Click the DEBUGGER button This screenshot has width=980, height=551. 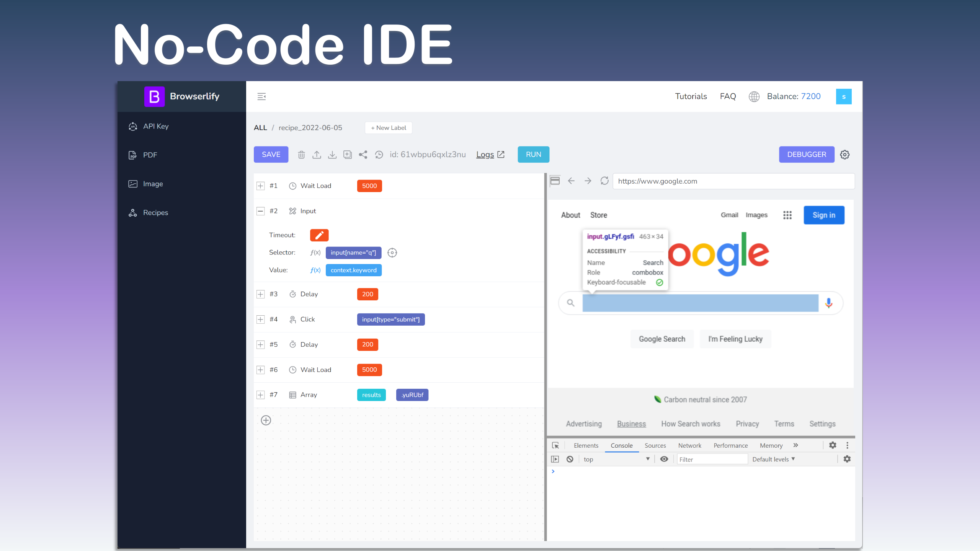[x=807, y=155]
